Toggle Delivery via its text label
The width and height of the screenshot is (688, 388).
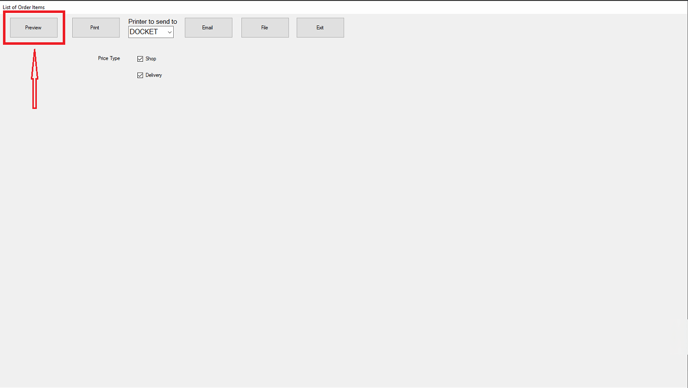(x=154, y=75)
